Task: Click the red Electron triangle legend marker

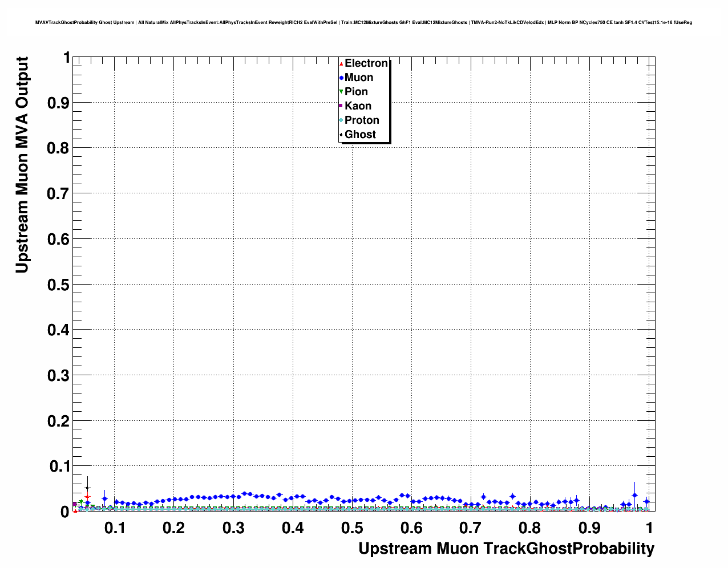Action: (341, 64)
